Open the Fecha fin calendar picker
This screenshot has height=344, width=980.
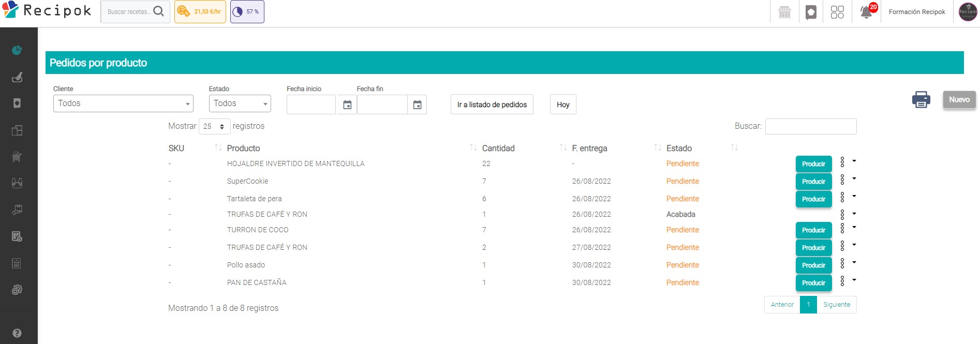pos(417,105)
